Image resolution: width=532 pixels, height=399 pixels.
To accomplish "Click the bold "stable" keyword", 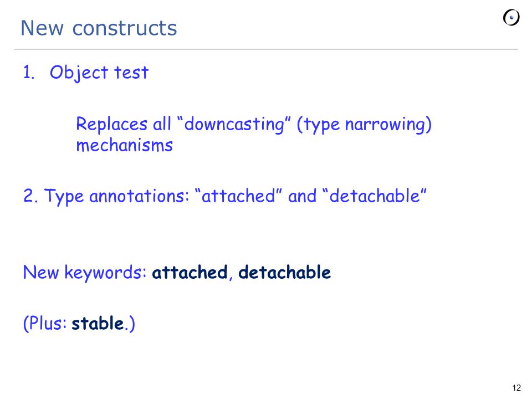I will (98, 323).
